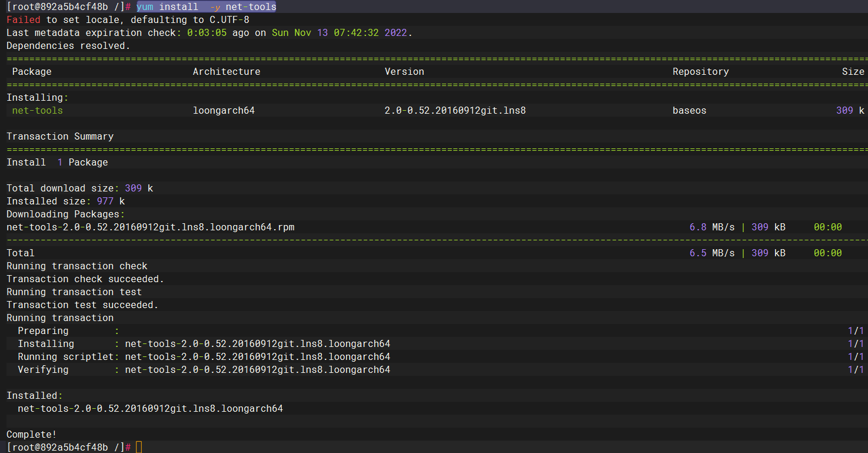Click the Package column header

[32, 71]
